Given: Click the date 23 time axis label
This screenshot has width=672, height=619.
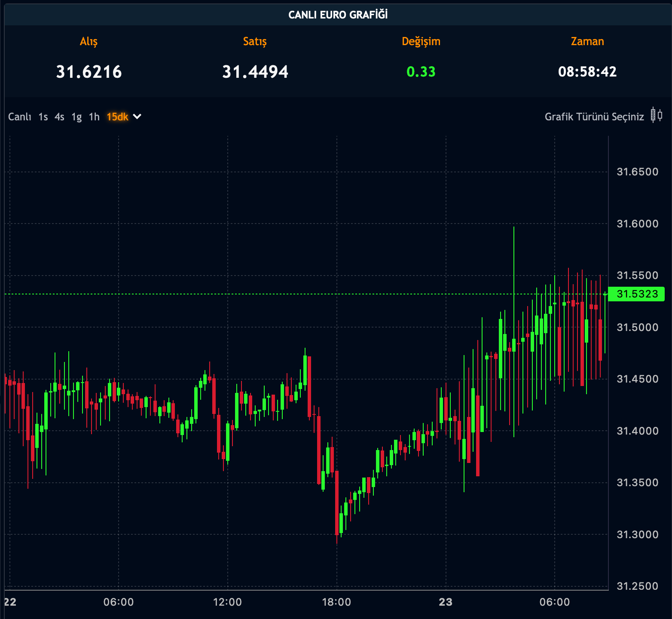Looking at the screenshot, I should [446, 602].
